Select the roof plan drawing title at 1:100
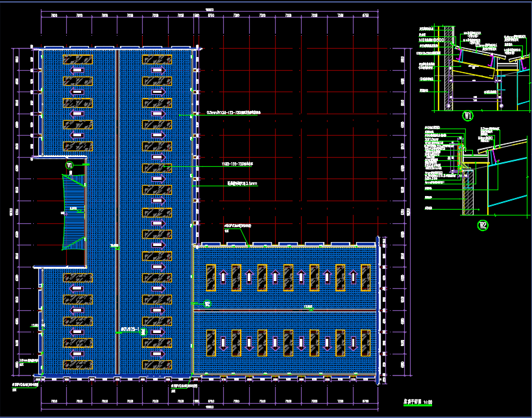 tap(417, 402)
